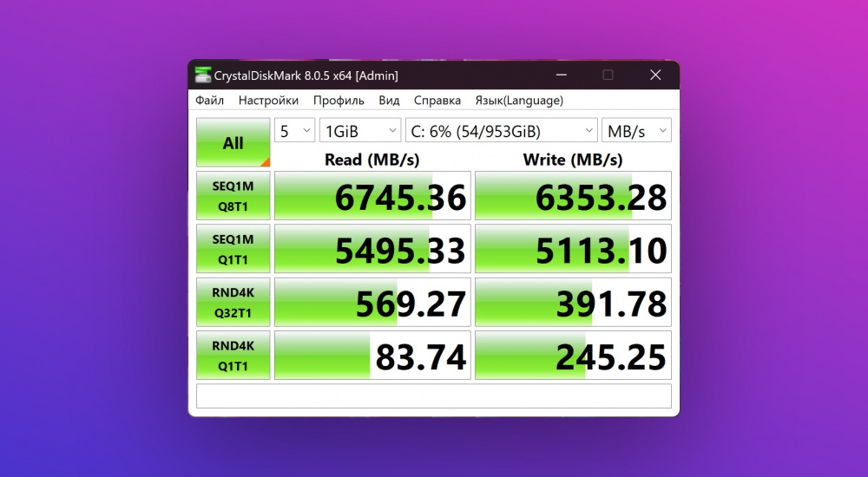Image resolution: width=868 pixels, height=477 pixels.
Task: Click the Read (MB/s) column header
Action: point(372,160)
